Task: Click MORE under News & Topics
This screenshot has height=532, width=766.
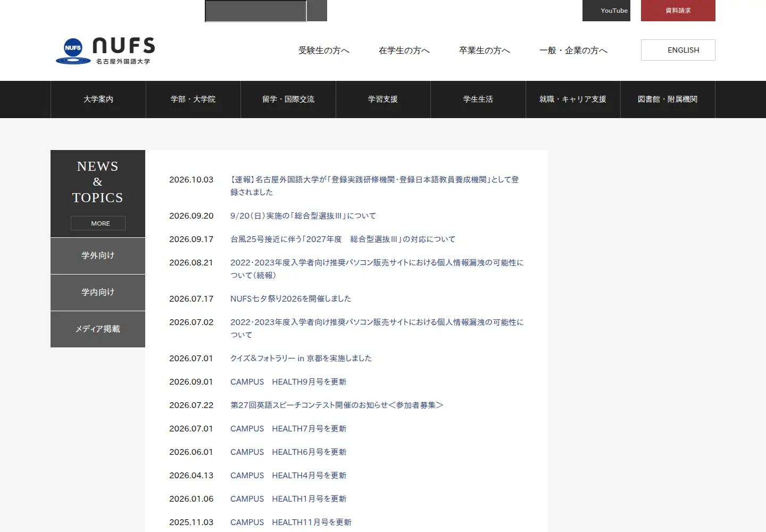Action: (98, 223)
